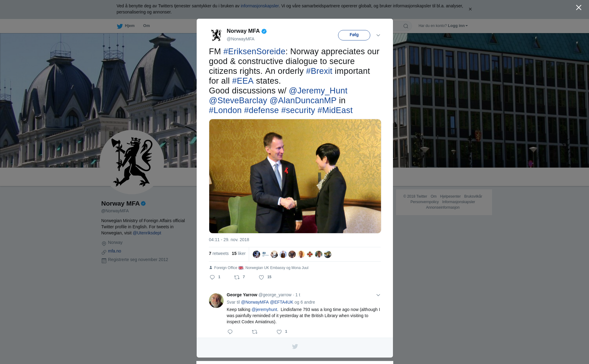
Task: Open the @Jeremy_Hunt mention link
Action: click(318, 91)
